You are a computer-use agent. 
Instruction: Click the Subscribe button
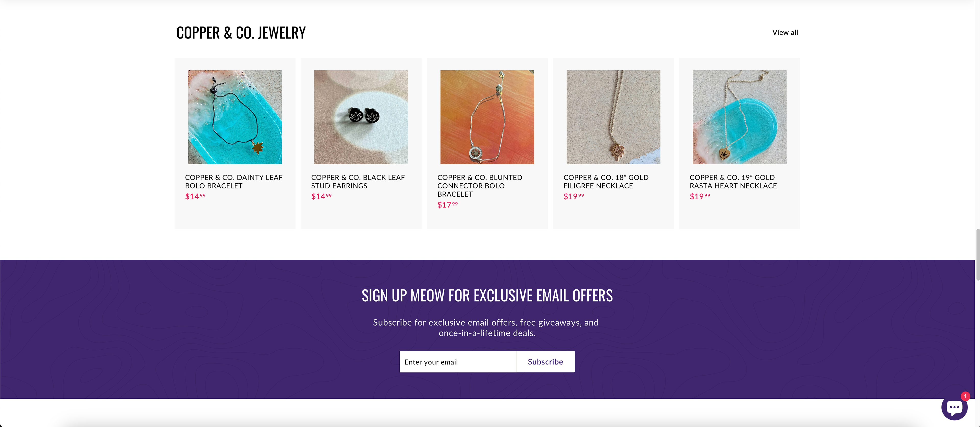coord(545,362)
